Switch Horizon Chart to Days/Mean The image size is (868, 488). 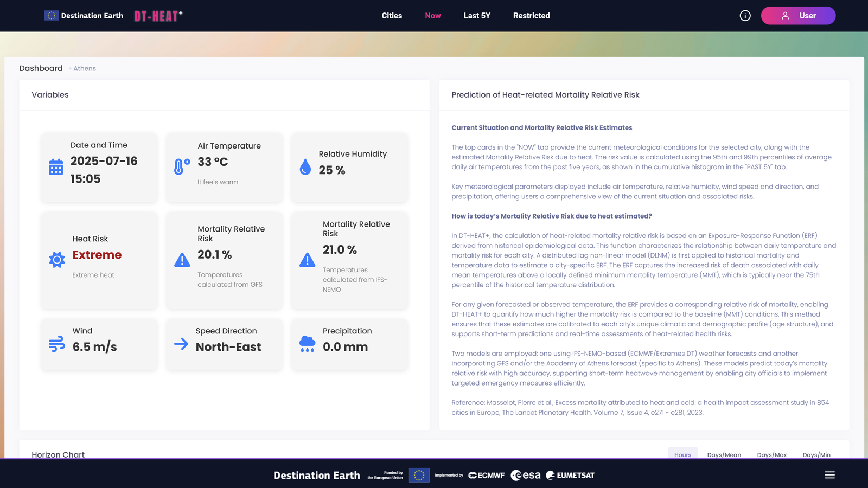pos(724,454)
